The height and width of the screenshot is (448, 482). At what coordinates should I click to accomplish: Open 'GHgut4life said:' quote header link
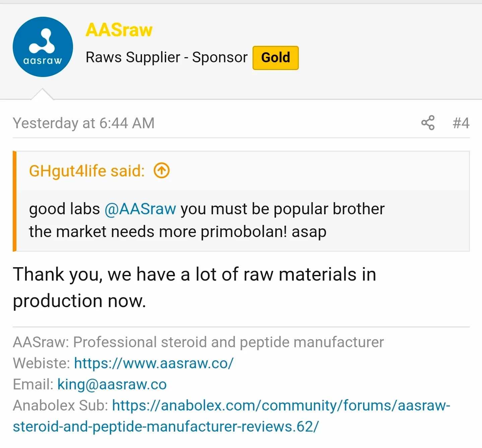pos(87,171)
